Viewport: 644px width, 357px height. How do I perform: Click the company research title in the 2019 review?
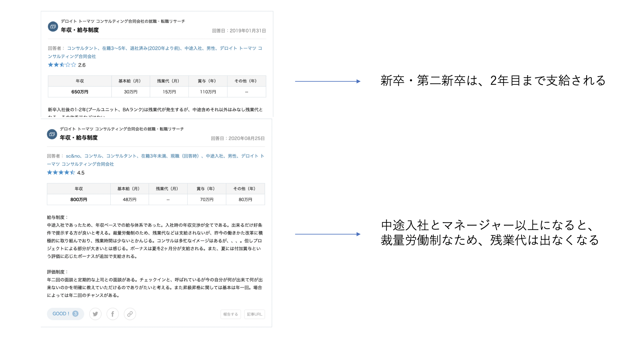tap(123, 21)
